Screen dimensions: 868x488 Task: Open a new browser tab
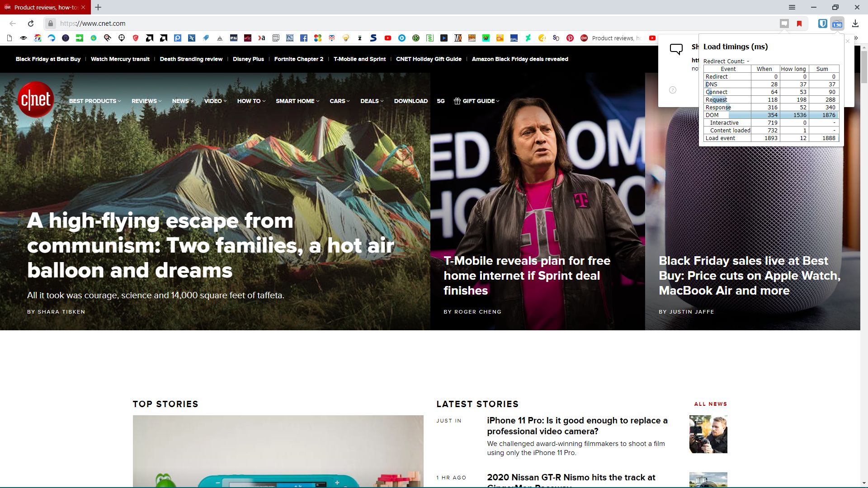98,7
